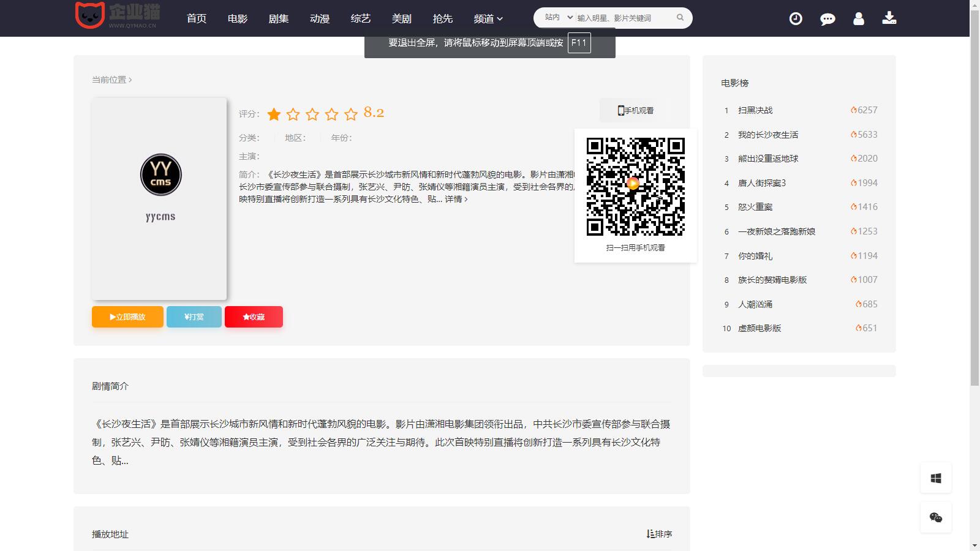Set rating to three stars
The height and width of the screenshot is (551, 980).
click(312, 114)
